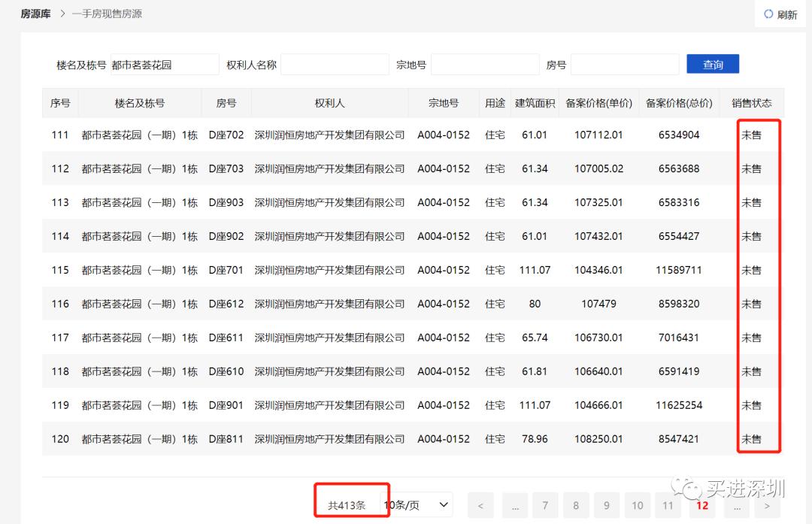Click the ellipsis icon before page 7
This screenshot has height=524, width=812.
click(x=514, y=505)
